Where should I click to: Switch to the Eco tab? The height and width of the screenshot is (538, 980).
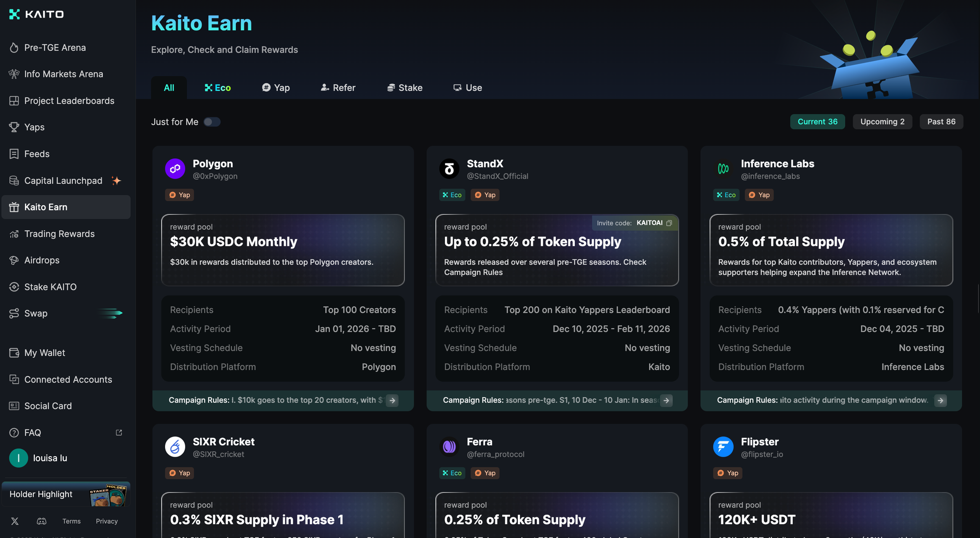tap(218, 88)
